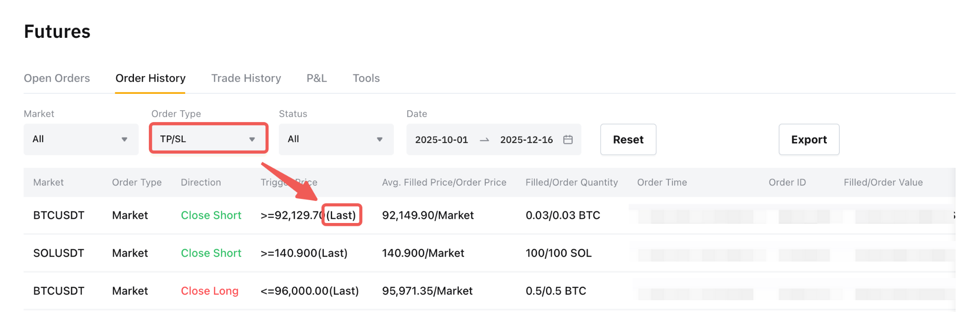
Task: Click the SOLUSDT market cell
Action: tap(58, 253)
